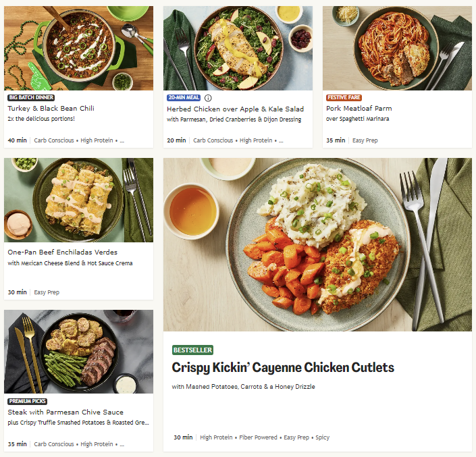Image resolution: width=476 pixels, height=457 pixels.
Task: Open Herbed Chicken over Apple & Kale Salad title
Action: click(235, 109)
